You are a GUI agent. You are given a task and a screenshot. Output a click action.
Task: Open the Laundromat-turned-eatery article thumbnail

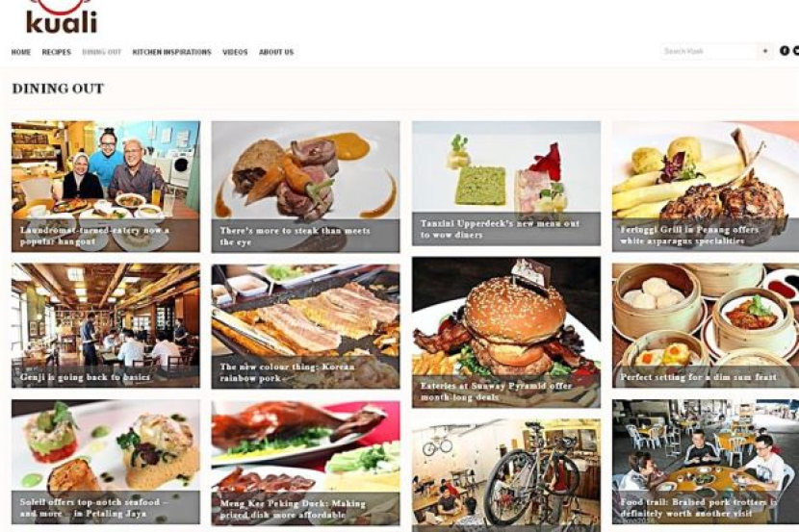(106, 187)
